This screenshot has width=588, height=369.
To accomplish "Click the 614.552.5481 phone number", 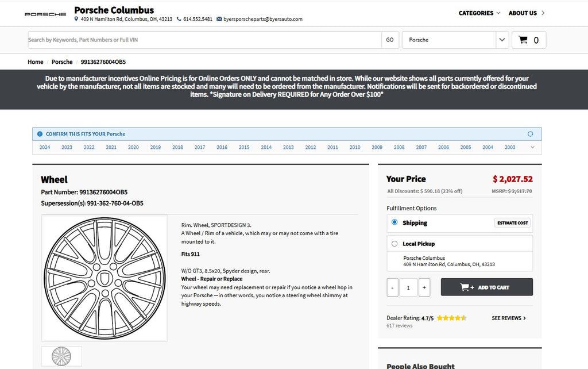I will (198, 19).
